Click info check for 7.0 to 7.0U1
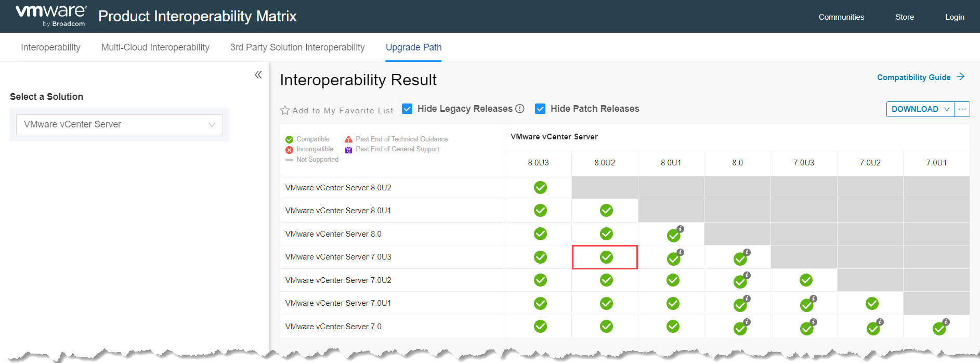This screenshot has width=980, height=363. click(940, 327)
